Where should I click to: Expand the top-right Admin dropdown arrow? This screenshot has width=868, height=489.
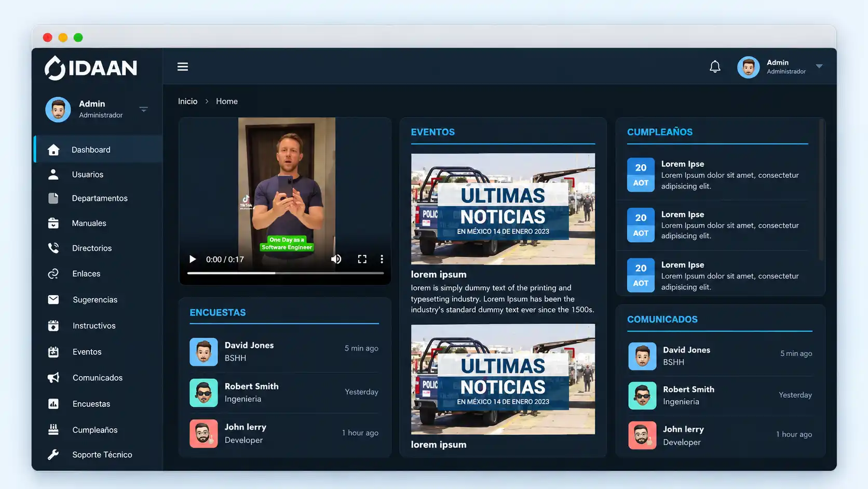pos(819,66)
